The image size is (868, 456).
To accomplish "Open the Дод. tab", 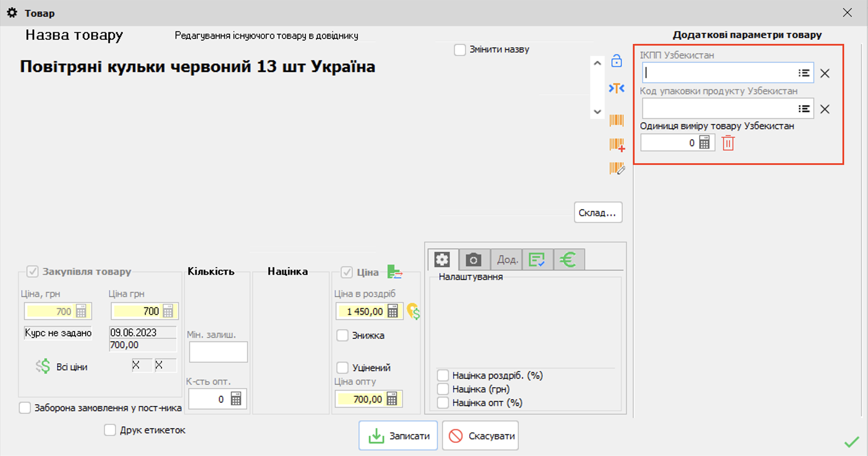I will pos(507,260).
